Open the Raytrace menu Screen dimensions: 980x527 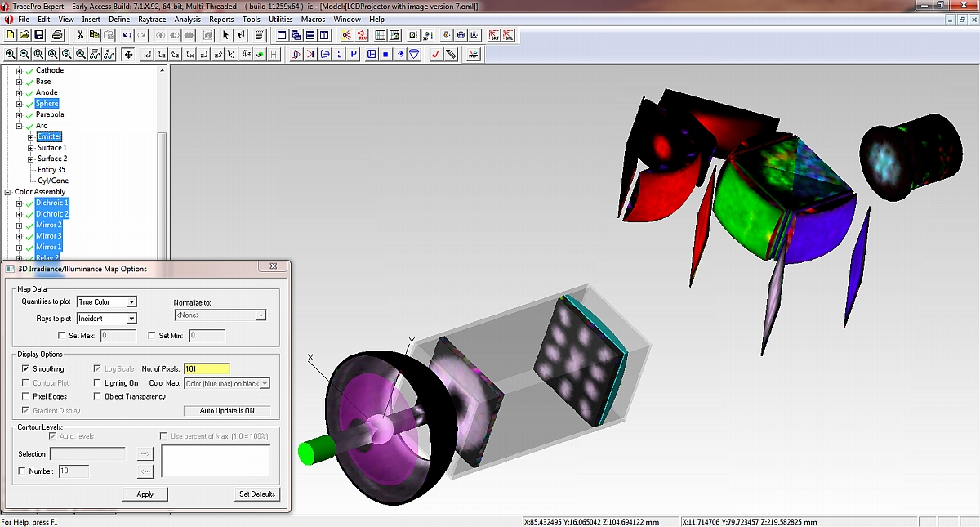click(x=154, y=19)
